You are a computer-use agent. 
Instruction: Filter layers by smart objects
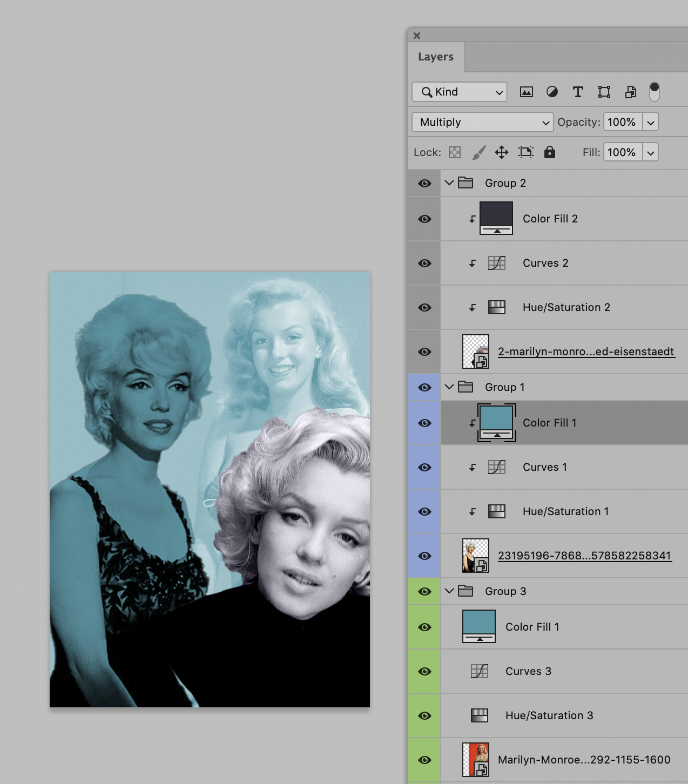click(x=630, y=92)
